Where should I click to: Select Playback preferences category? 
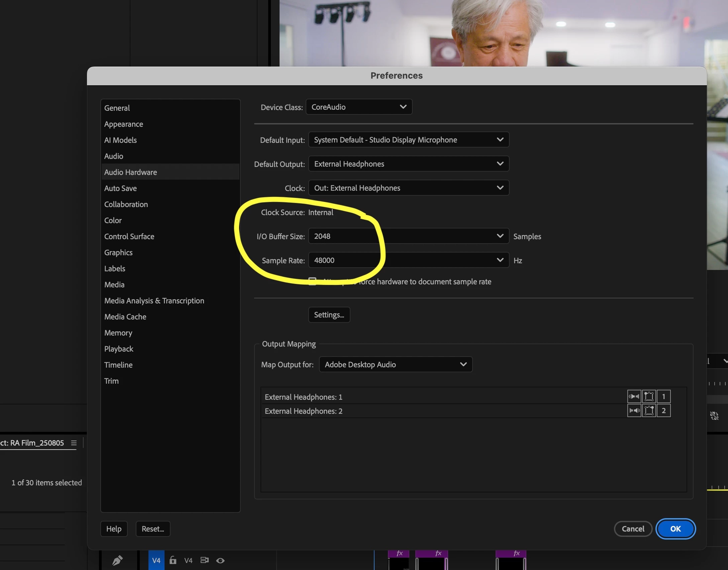point(119,349)
